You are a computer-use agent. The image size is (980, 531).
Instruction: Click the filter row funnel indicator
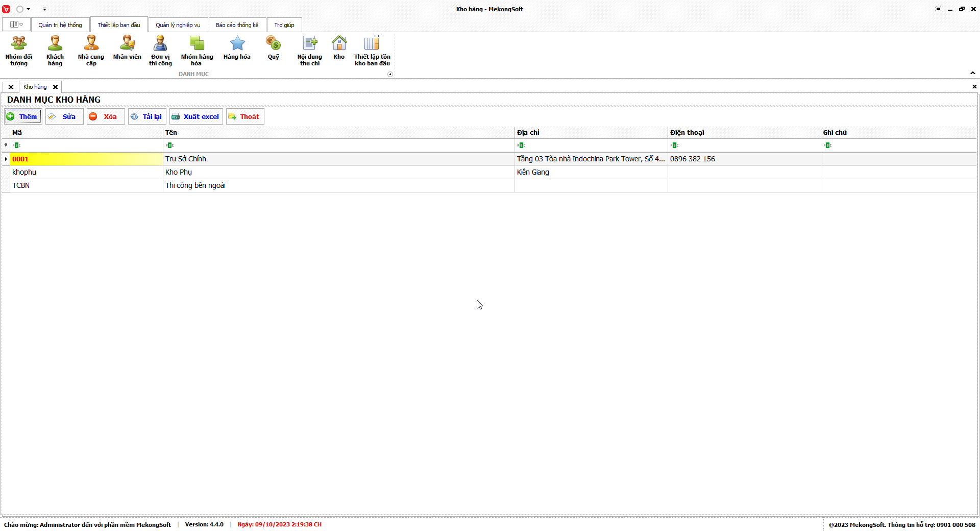[x=6, y=146]
